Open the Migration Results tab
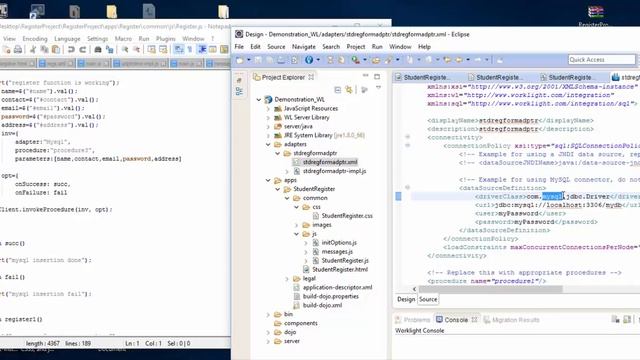Image resolution: width=640 pixels, height=360 pixels. pyautogui.click(x=512, y=320)
